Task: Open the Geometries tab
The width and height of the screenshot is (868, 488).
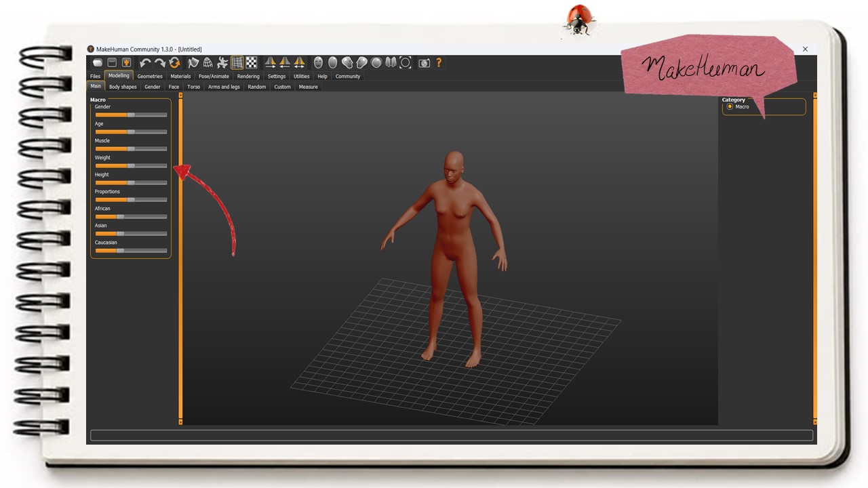Action: [x=150, y=77]
